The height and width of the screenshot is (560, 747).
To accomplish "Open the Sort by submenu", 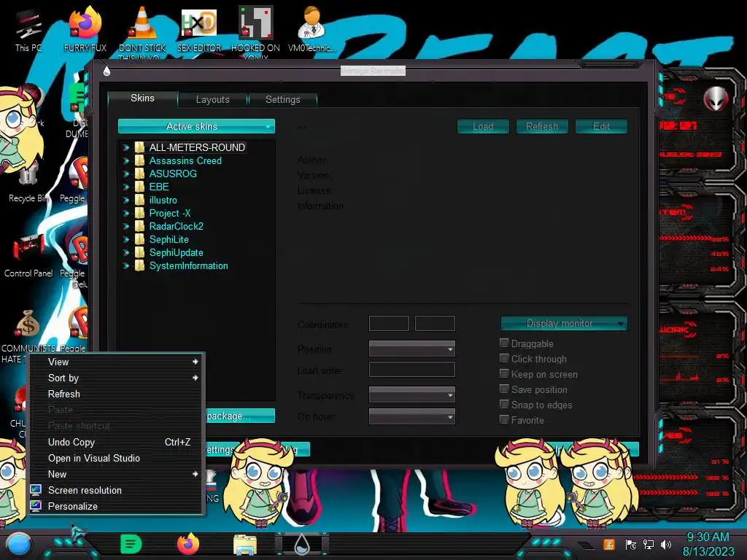I will point(117,378).
